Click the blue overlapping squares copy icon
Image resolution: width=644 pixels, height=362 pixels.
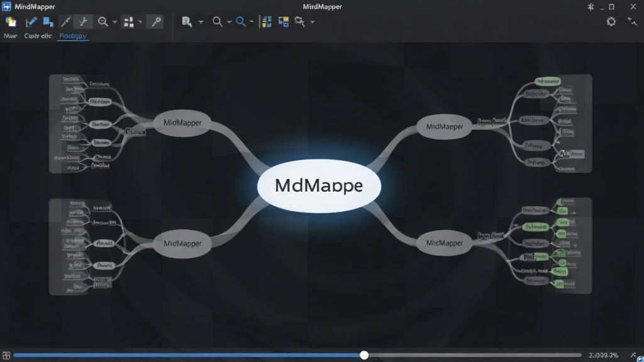click(48, 22)
